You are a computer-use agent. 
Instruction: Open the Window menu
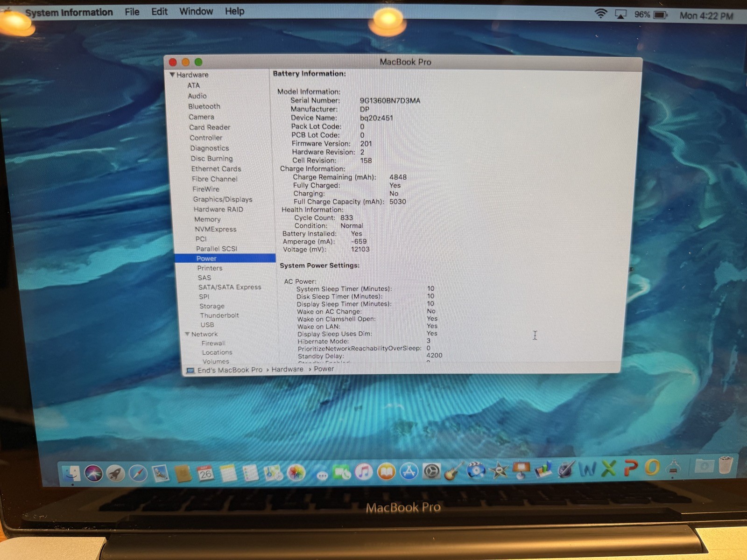pos(196,11)
